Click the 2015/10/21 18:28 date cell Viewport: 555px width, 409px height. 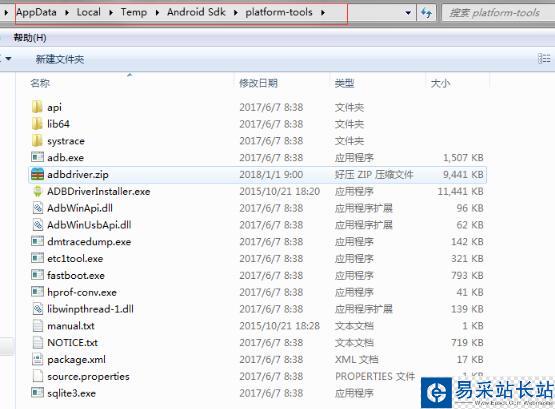pos(280,326)
